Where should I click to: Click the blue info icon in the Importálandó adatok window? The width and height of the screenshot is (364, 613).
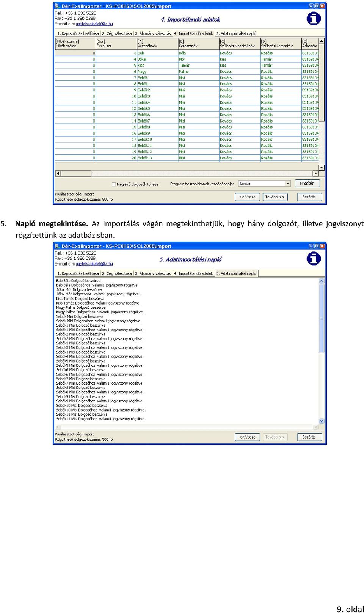click(x=314, y=19)
